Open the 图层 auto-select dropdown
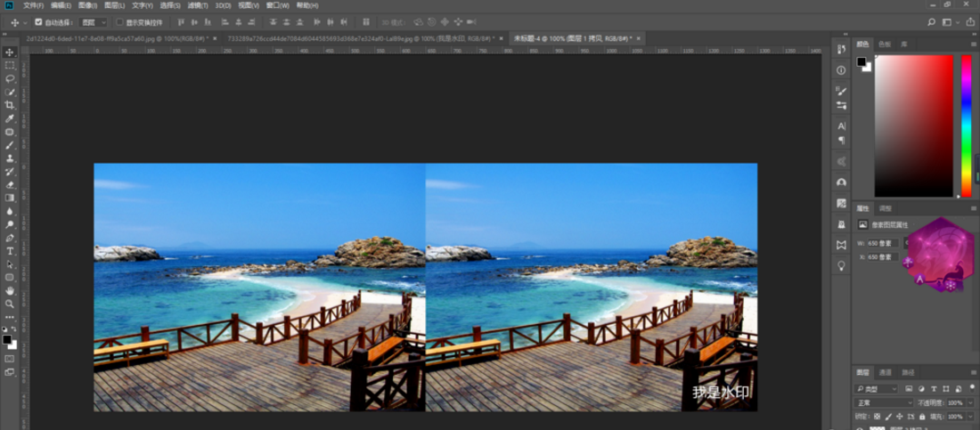980x430 pixels. [93, 21]
